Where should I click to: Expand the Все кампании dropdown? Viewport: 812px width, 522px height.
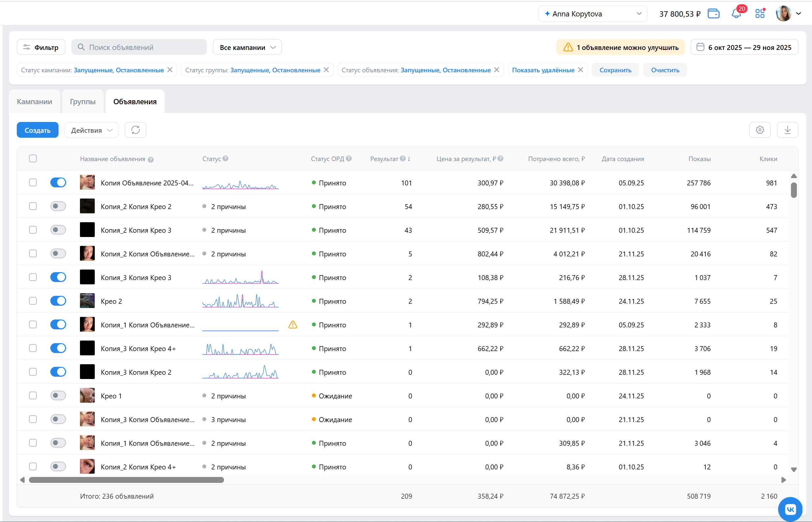(247, 47)
